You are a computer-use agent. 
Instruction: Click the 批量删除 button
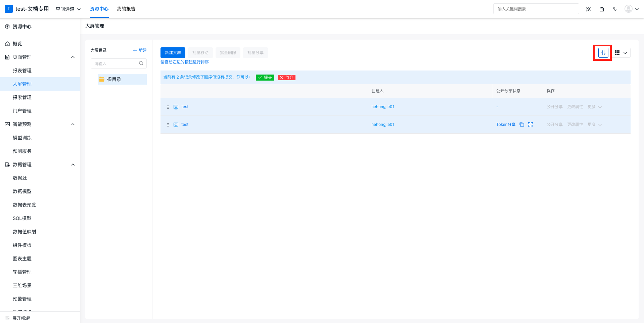228,53
